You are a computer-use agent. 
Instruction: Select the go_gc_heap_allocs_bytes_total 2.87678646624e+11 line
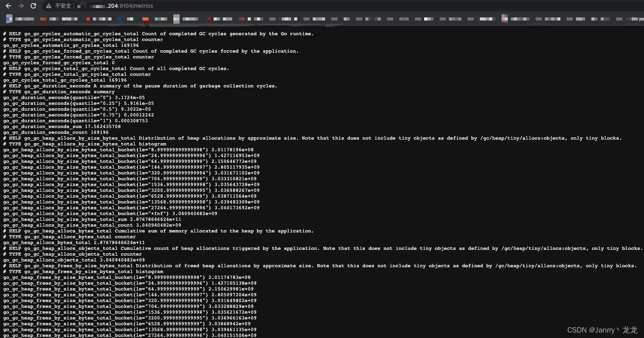point(74,243)
